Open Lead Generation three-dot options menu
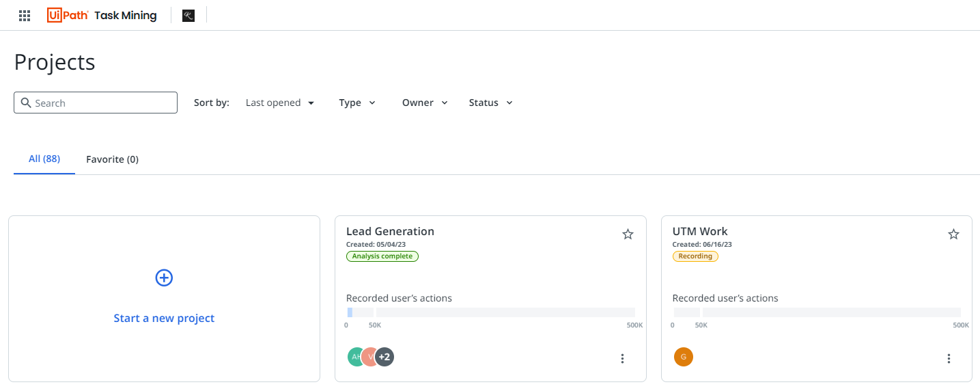980x389 pixels. tap(622, 358)
